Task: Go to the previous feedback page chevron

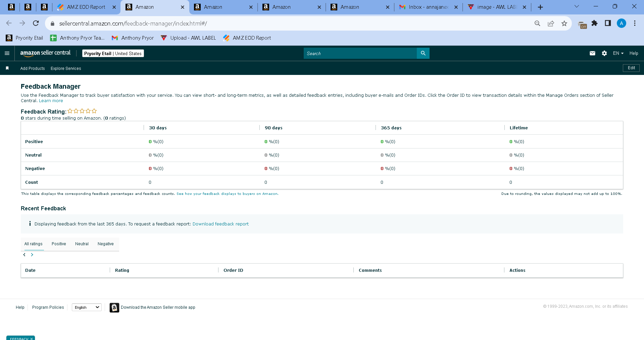Action: pyautogui.click(x=24, y=255)
